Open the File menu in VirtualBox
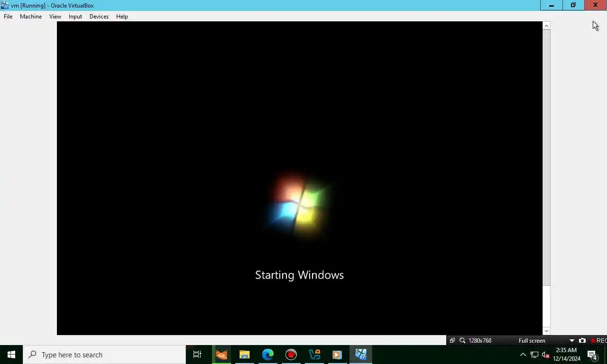The height and width of the screenshot is (364, 607). coord(8,17)
